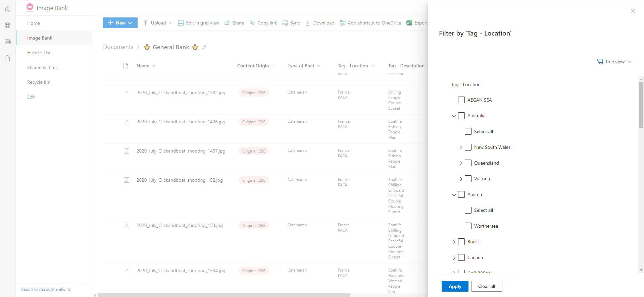Screen dimensions: 644x297
Task: Click the shared-folder people icon beside General Bank
Action: [204, 47]
